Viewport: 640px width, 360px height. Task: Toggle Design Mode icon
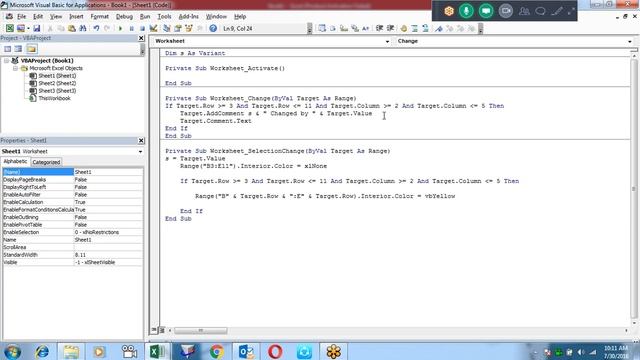pyautogui.click(x=153, y=28)
